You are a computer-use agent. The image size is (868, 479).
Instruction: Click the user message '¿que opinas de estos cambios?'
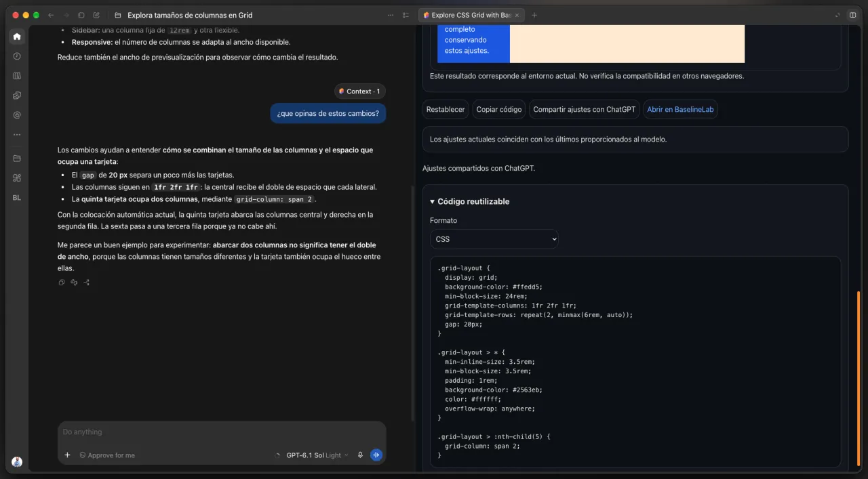(x=328, y=113)
